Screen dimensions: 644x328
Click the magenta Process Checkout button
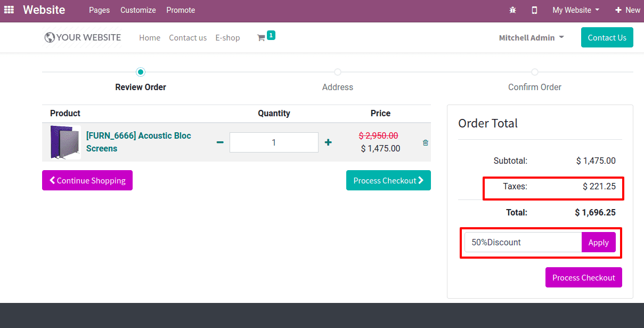point(584,277)
